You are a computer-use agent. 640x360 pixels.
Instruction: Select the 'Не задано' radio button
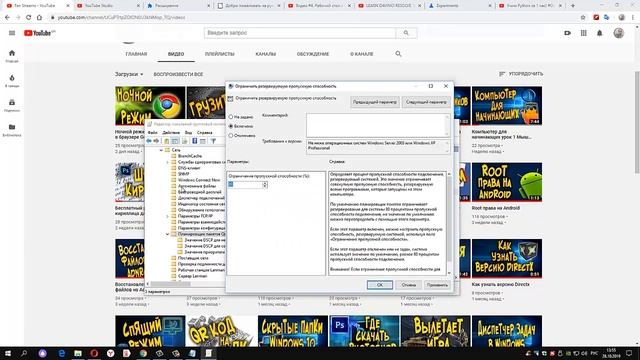231,117
